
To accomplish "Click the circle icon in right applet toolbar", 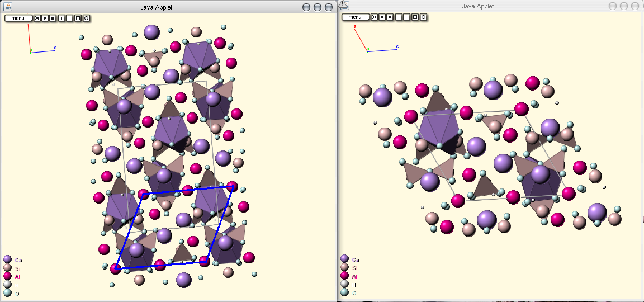I will [423, 17].
